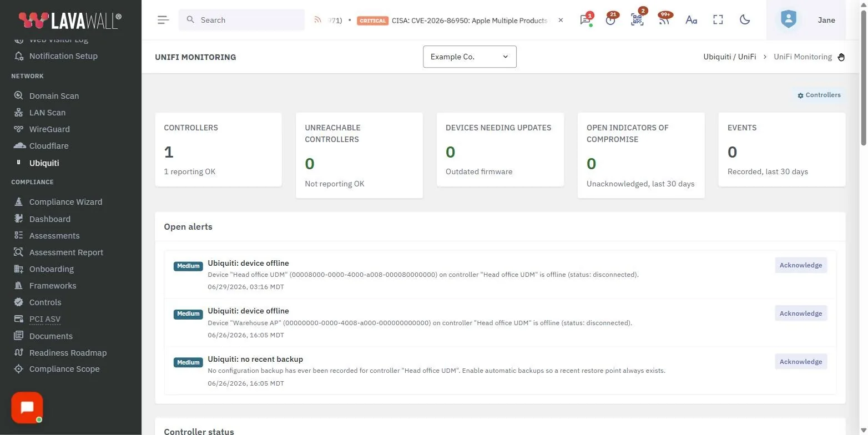Viewport: 868px width, 435px height.
Task: View the Assessment Report
Action: pyautogui.click(x=66, y=252)
